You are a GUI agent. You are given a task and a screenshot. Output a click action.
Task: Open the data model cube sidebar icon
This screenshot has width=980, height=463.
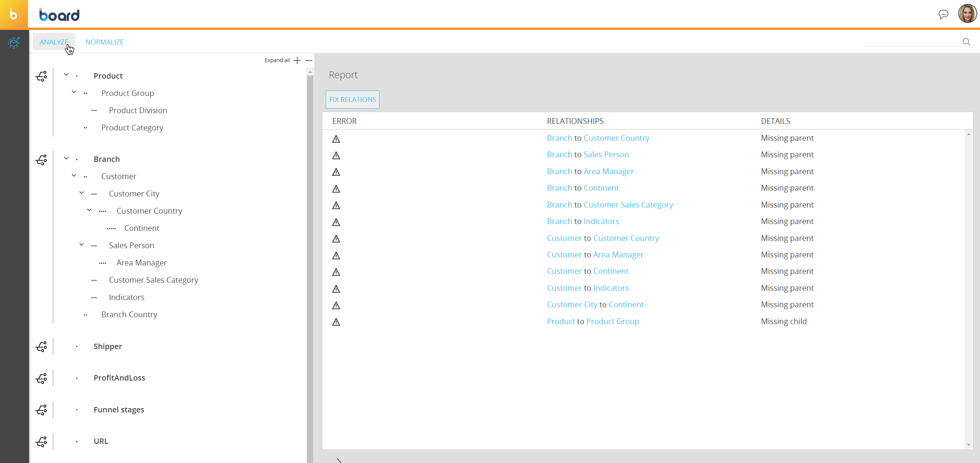(x=14, y=42)
